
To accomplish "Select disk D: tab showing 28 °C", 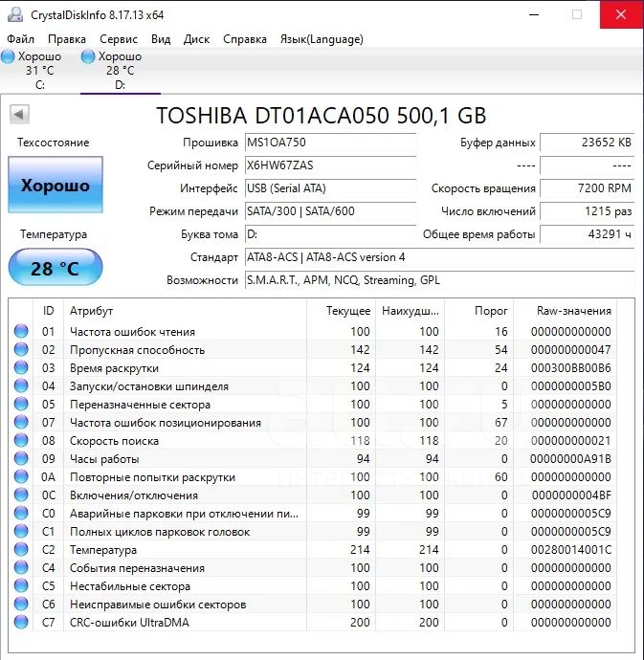I will coord(120,70).
